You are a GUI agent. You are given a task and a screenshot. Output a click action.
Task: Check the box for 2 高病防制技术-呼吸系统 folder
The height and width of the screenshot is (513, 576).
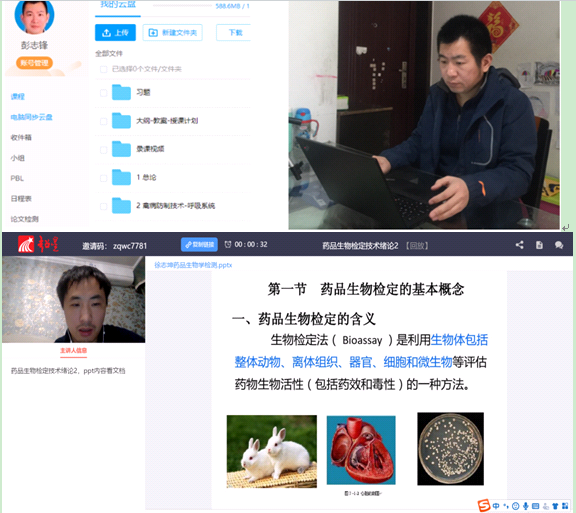tap(104, 206)
